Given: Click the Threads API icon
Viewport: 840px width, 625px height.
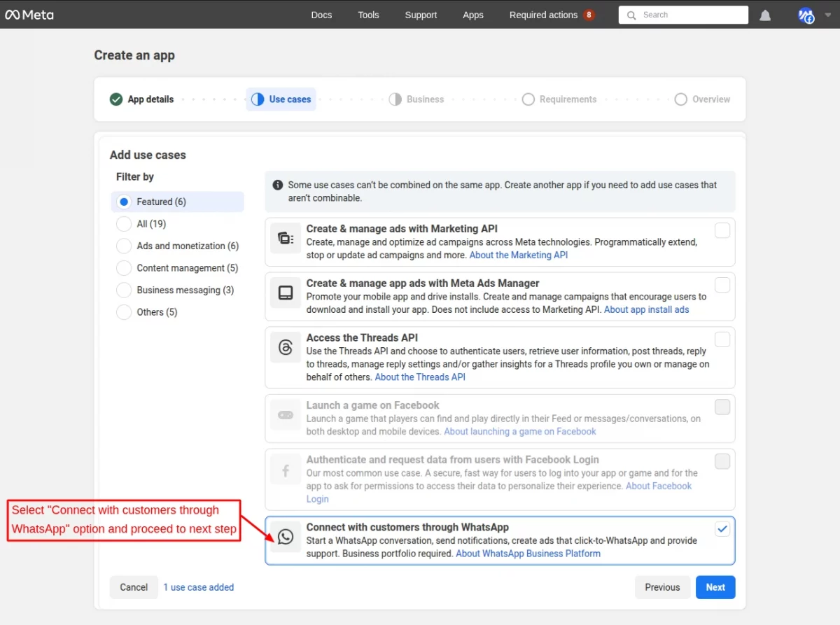Looking at the screenshot, I should click(x=286, y=348).
